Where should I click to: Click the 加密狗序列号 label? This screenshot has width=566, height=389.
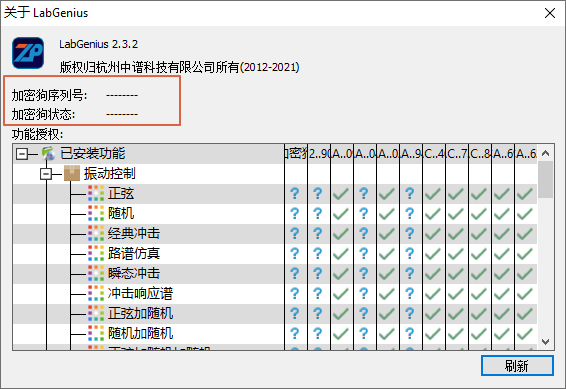pyautogui.click(x=49, y=95)
